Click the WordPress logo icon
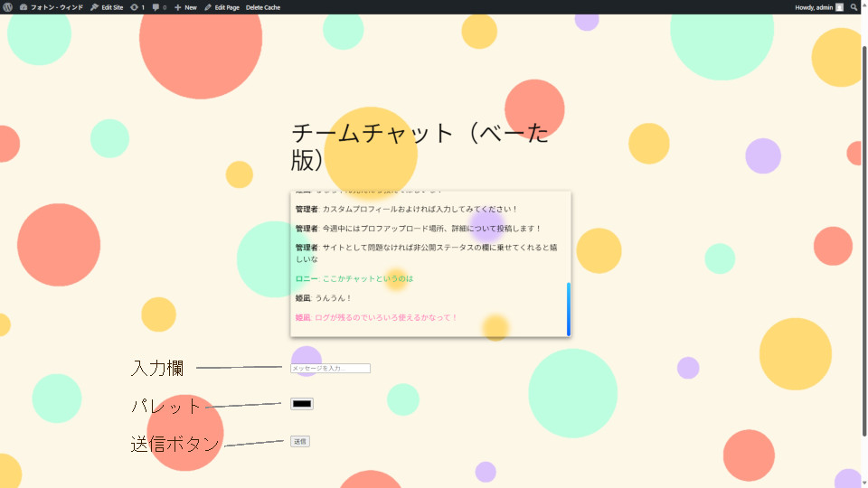 click(x=8, y=7)
